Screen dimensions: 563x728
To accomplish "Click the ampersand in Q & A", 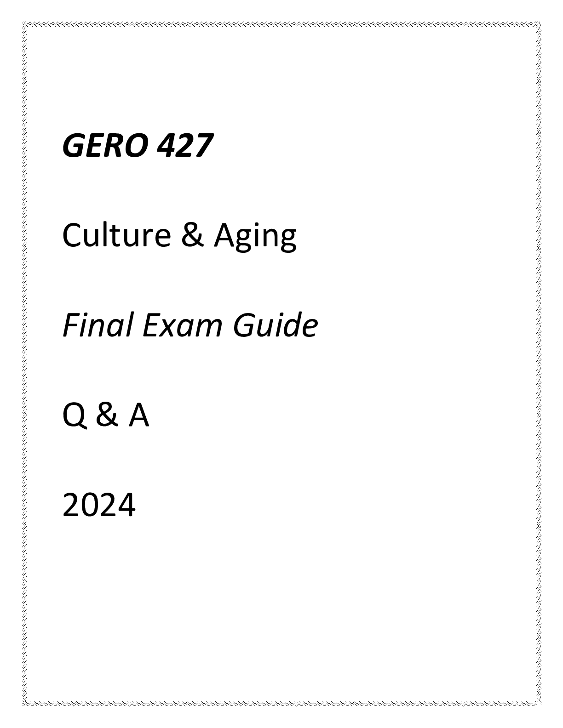I will pos(106,415).
